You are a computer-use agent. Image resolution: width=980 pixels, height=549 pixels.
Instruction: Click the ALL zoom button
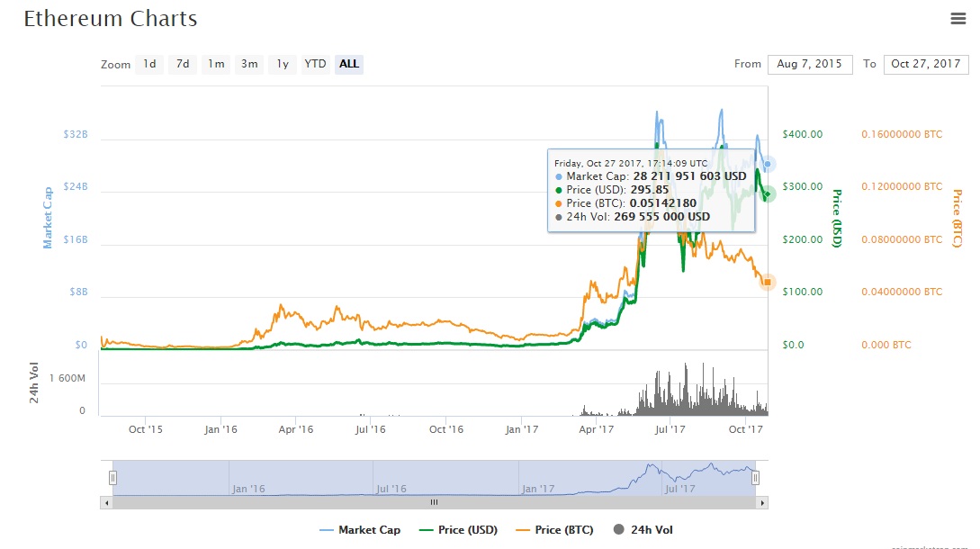point(349,64)
